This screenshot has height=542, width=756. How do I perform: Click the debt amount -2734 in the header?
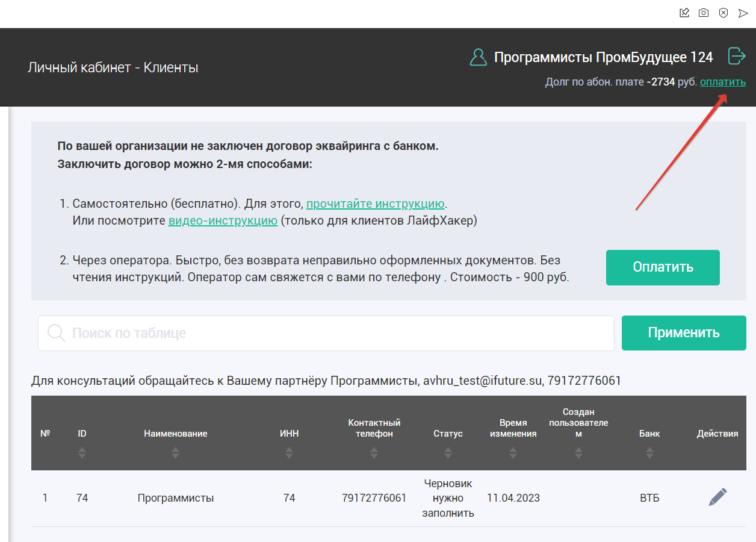pos(661,82)
